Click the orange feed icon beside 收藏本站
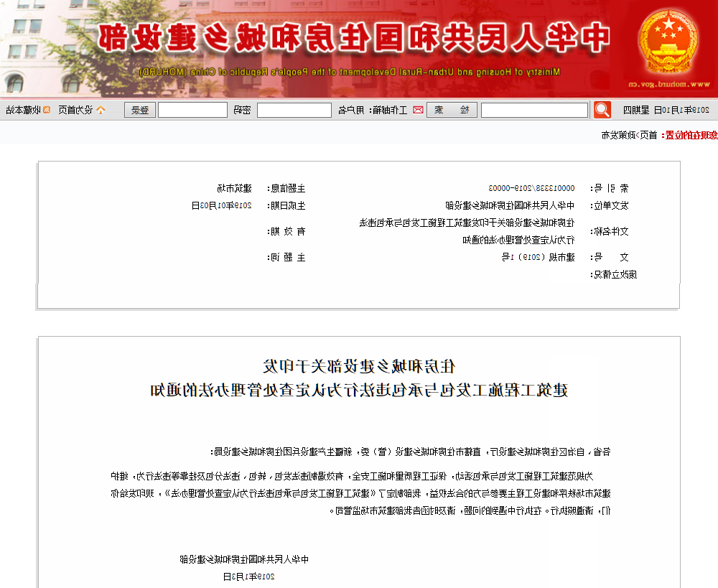This screenshot has height=588, width=718. 46,110
